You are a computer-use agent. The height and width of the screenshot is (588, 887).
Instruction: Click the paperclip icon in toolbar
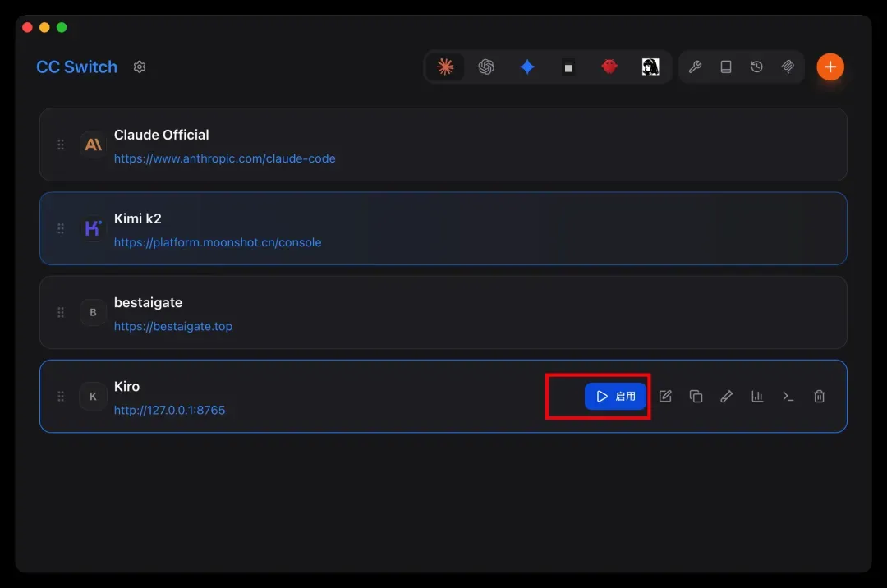tap(788, 67)
